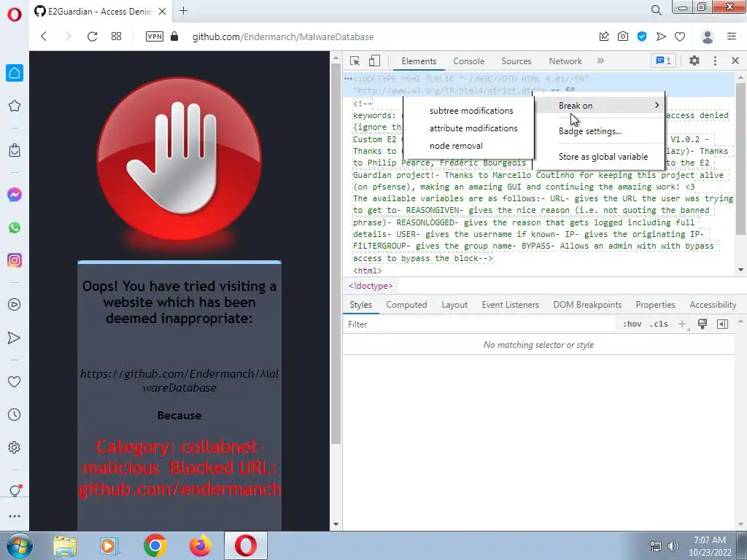The image size is (747, 560).
Task: Switch to the Network tab
Action: pos(565,61)
